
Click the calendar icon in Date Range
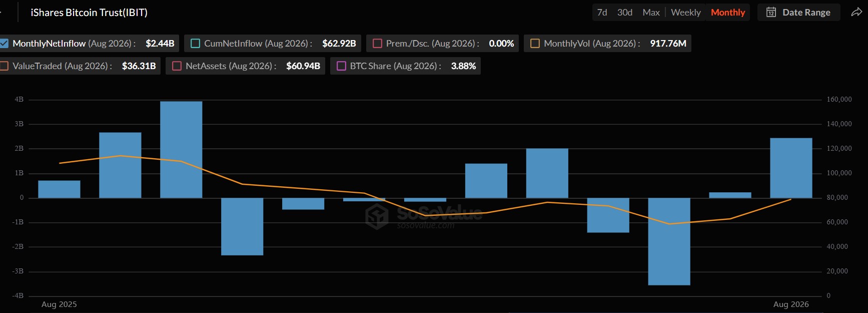tap(771, 12)
